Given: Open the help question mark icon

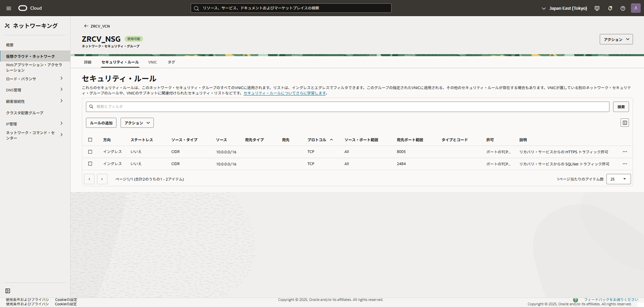Looking at the screenshot, I should pyautogui.click(x=623, y=8).
